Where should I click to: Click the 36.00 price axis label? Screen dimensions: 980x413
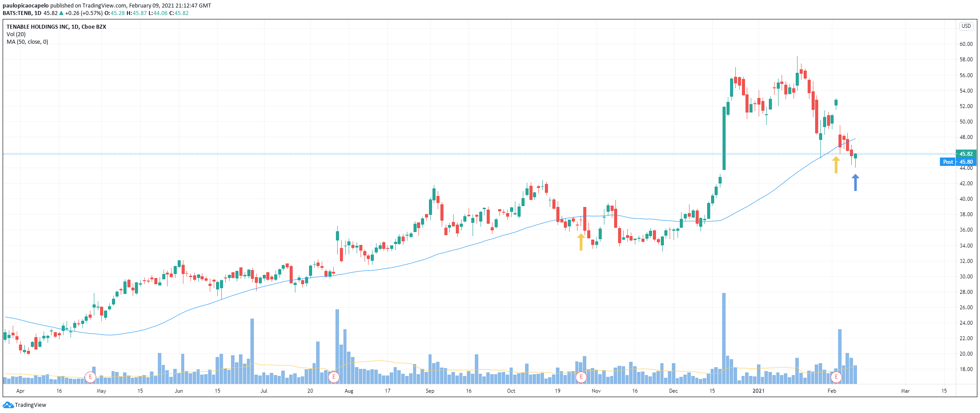[966, 230]
